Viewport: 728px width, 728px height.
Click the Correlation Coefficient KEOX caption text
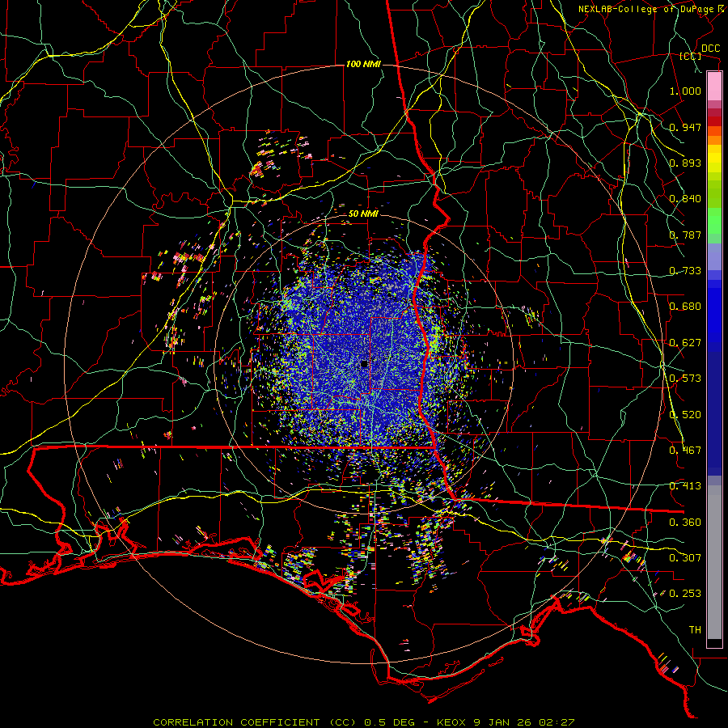click(x=363, y=722)
